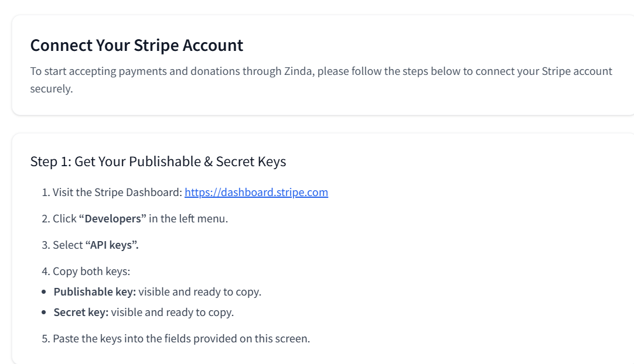Screen dimensions: 634x364
Task: Click the Publishable key bullet label
Action: pos(94,291)
